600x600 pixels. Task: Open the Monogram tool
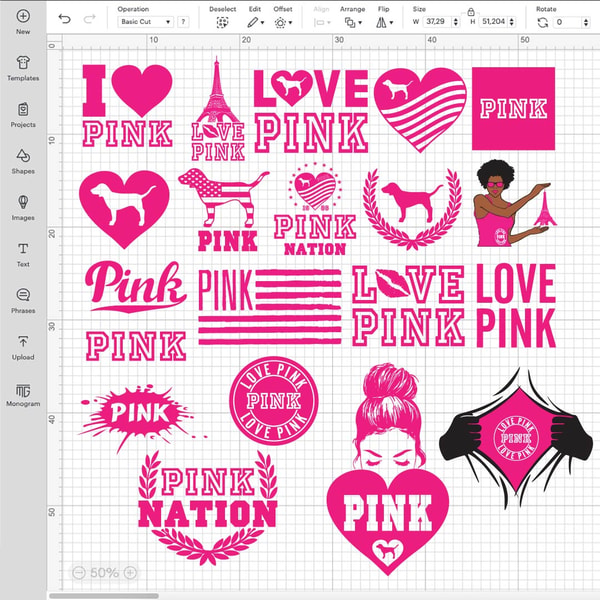pos(23,395)
